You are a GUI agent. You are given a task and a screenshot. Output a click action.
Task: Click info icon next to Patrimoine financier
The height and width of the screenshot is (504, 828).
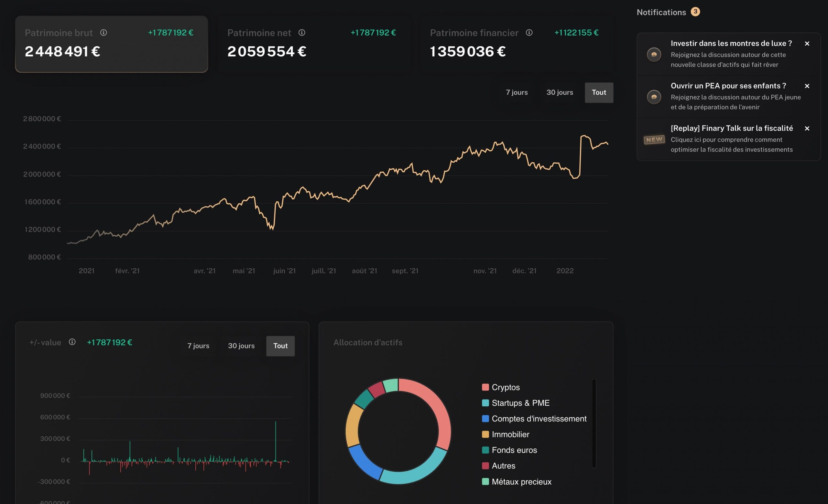(529, 33)
